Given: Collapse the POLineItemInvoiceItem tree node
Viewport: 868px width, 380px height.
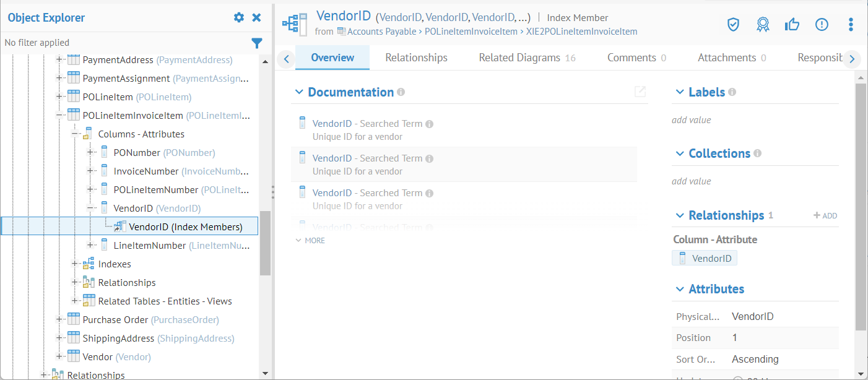Looking at the screenshot, I should click(60, 115).
